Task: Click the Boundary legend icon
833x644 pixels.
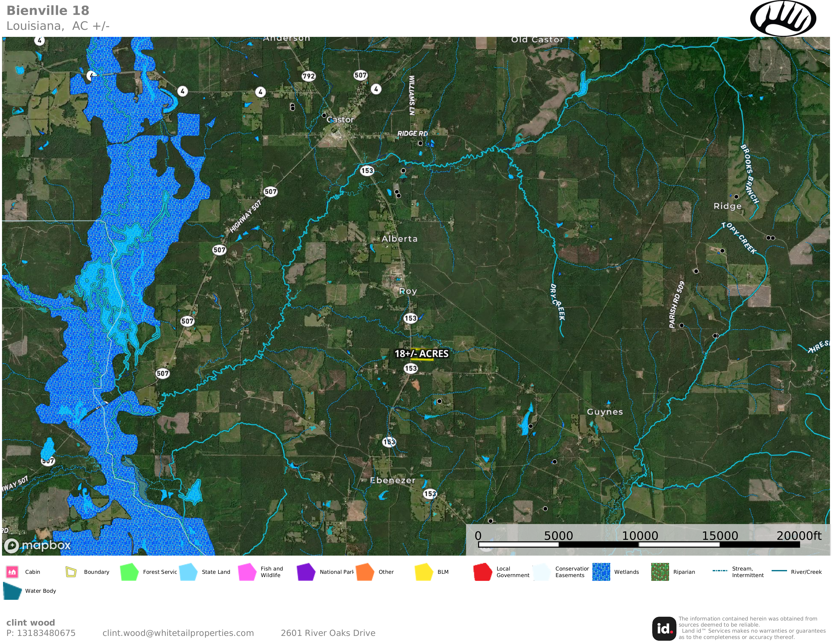Action: click(71, 572)
